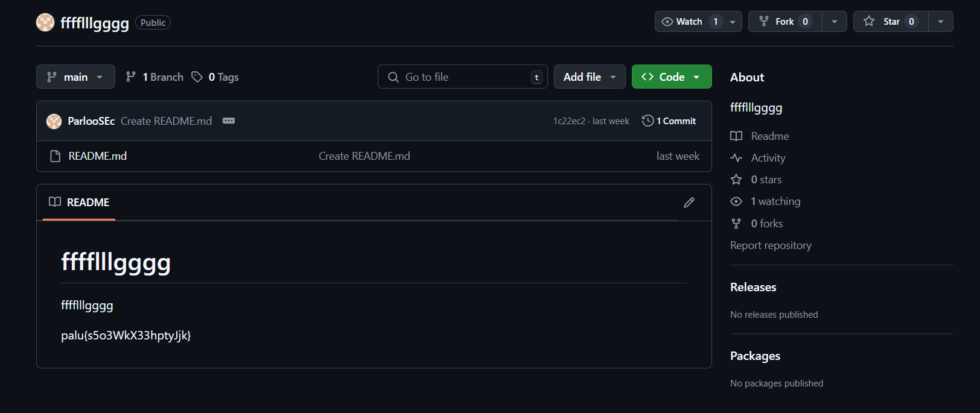
Task: Open the star lists dropdown arrow
Action: (x=940, y=22)
